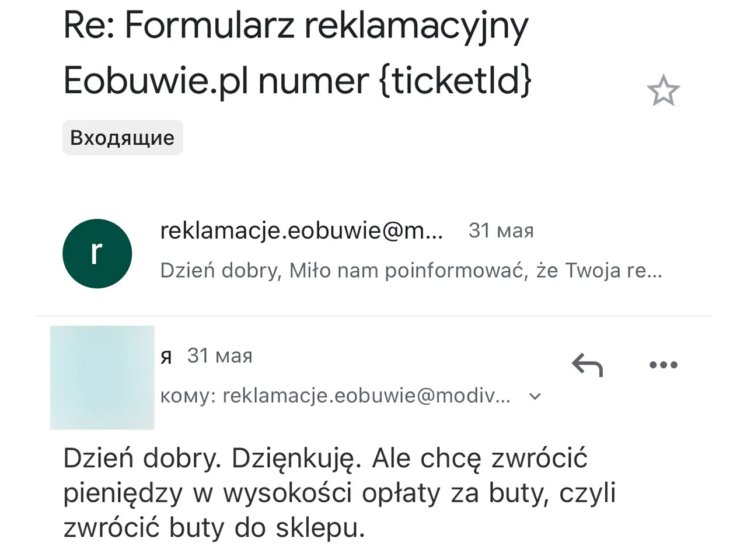The image size is (747, 560).
Task: Click the "кому: reklamacje.eobuwie@modiv..." recipient line
Action: pos(336,396)
